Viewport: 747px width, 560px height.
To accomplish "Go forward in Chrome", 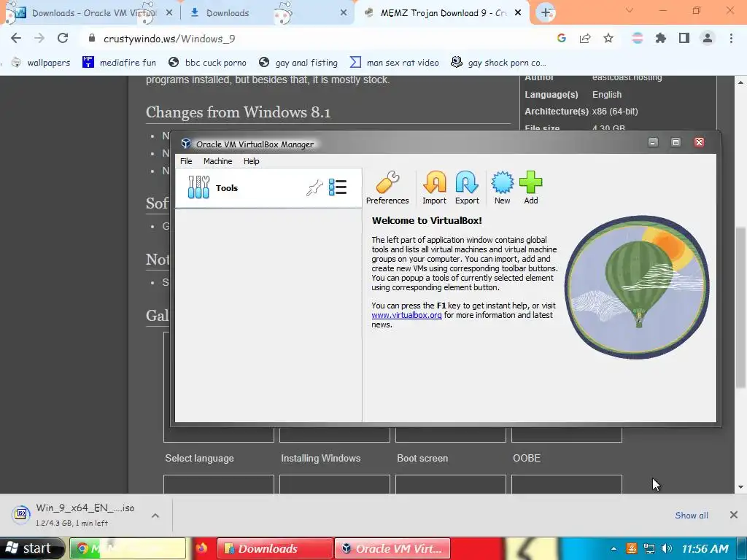I will 39,38.
